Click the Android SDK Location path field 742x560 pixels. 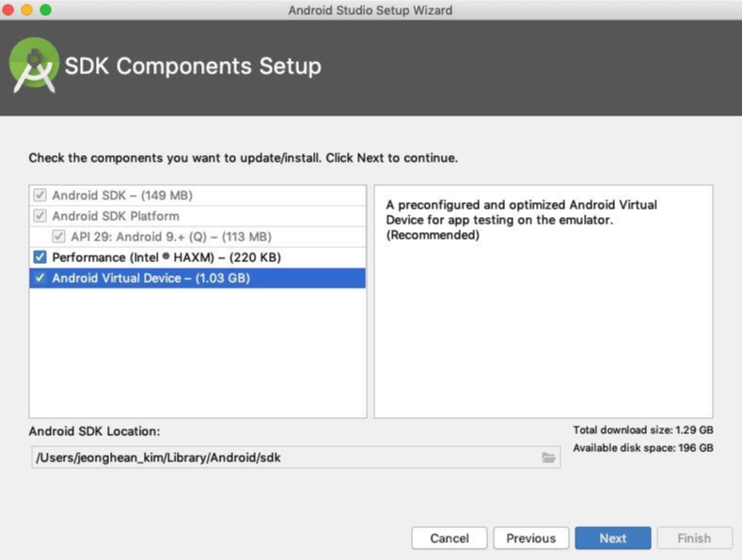point(295,458)
